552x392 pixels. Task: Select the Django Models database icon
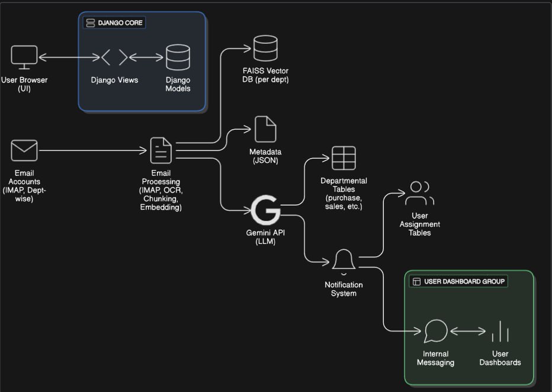[x=178, y=57]
